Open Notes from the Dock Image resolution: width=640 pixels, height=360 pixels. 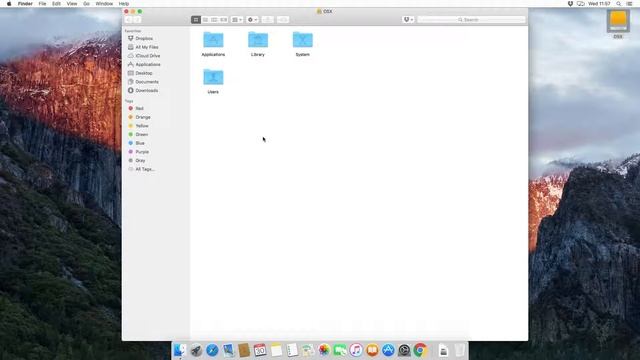pyautogui.click(x=276, y=350)
